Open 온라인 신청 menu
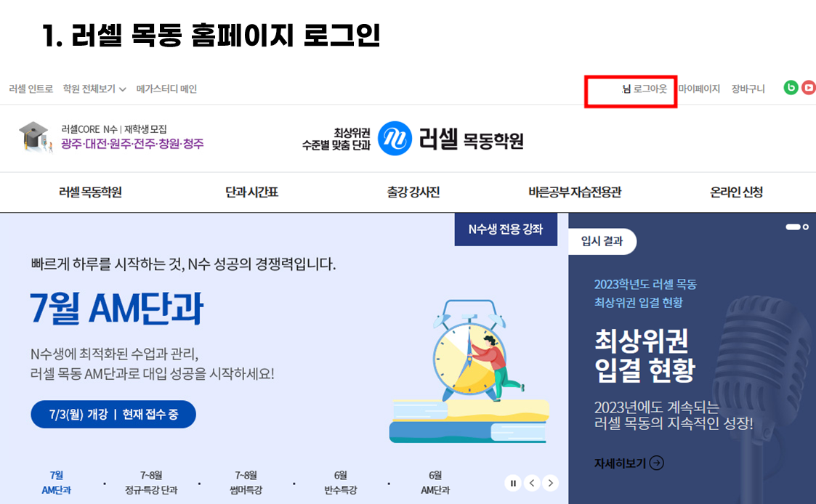Viewport: 816px width, 504px height. 736,192
